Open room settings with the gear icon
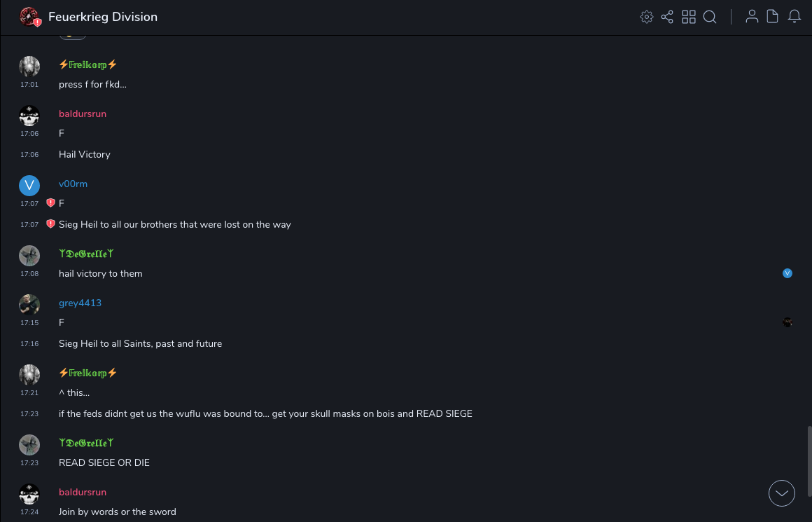The width and height of the screenshot is (812, 522). [x=647, y=17]
